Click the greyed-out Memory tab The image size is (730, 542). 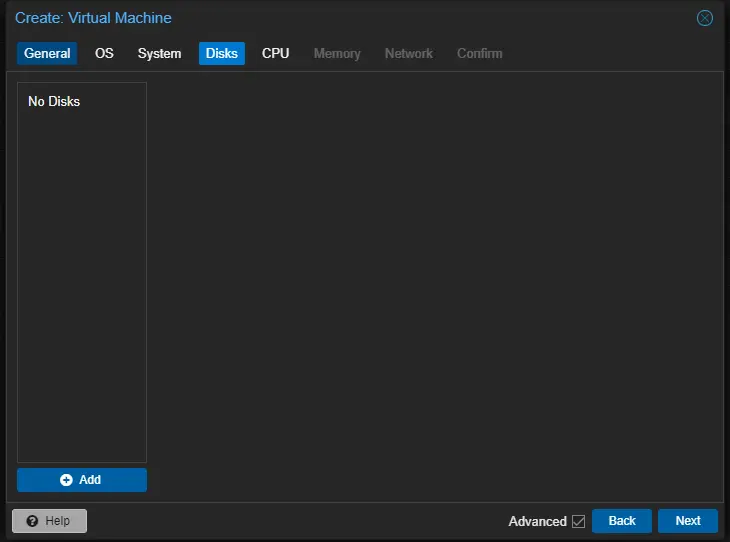coord(337,53)
